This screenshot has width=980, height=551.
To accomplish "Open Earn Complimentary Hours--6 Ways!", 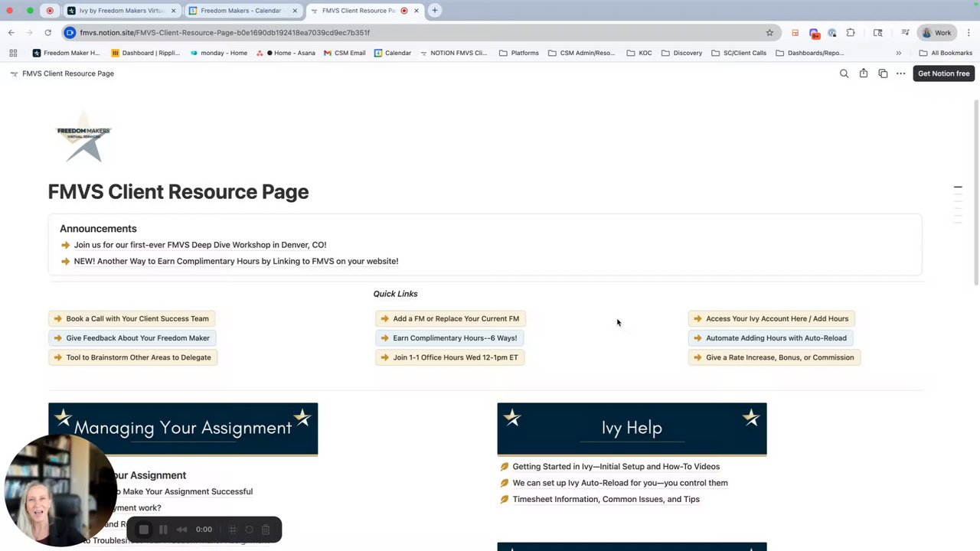I will (x=449, y=337).
